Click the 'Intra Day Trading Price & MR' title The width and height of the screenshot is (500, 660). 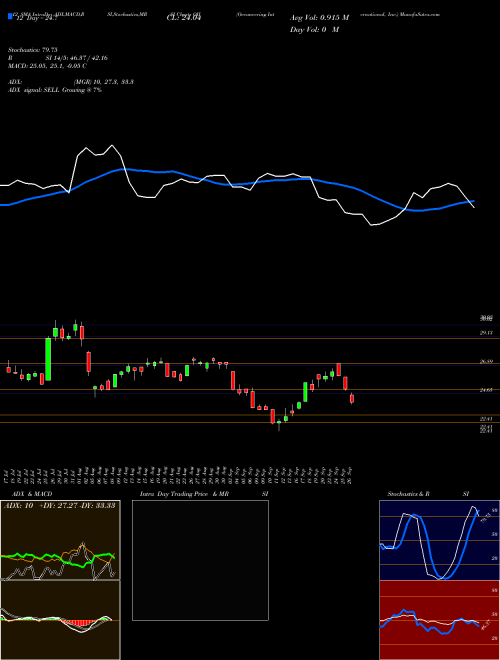pyautogui.click(x=184, y=494)
